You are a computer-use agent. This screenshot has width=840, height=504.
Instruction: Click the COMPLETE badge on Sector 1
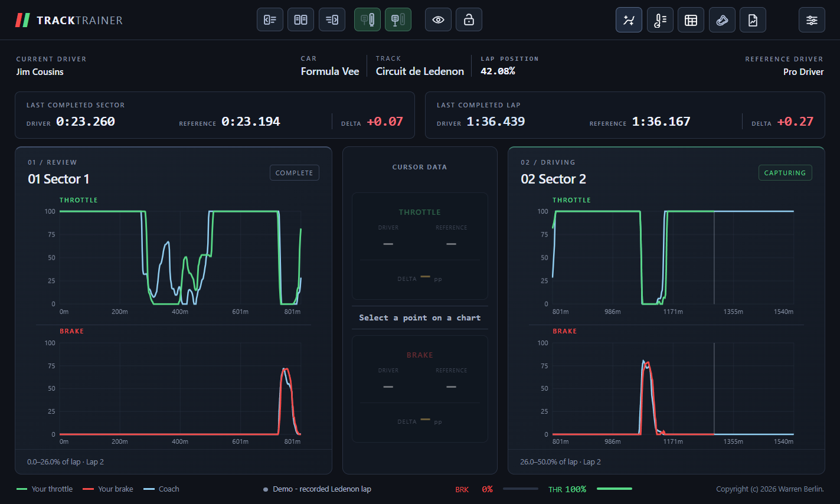[x=294, y=173]
